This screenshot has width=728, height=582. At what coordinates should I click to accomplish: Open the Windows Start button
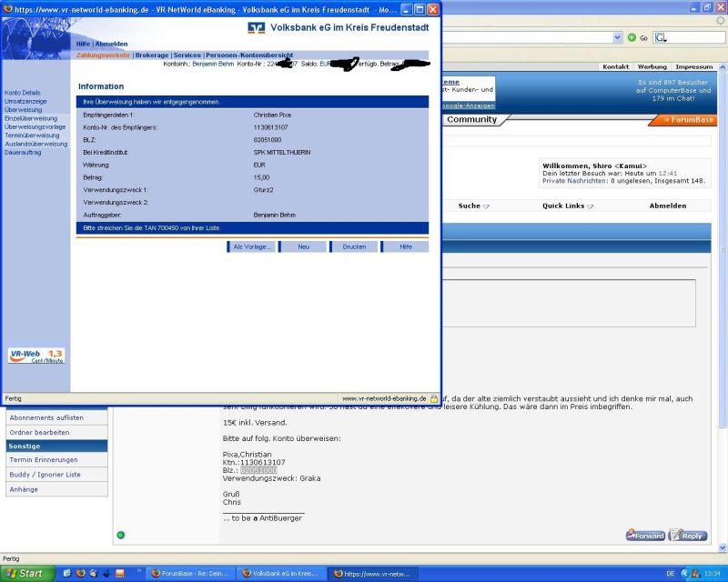(x=26, y=574)
